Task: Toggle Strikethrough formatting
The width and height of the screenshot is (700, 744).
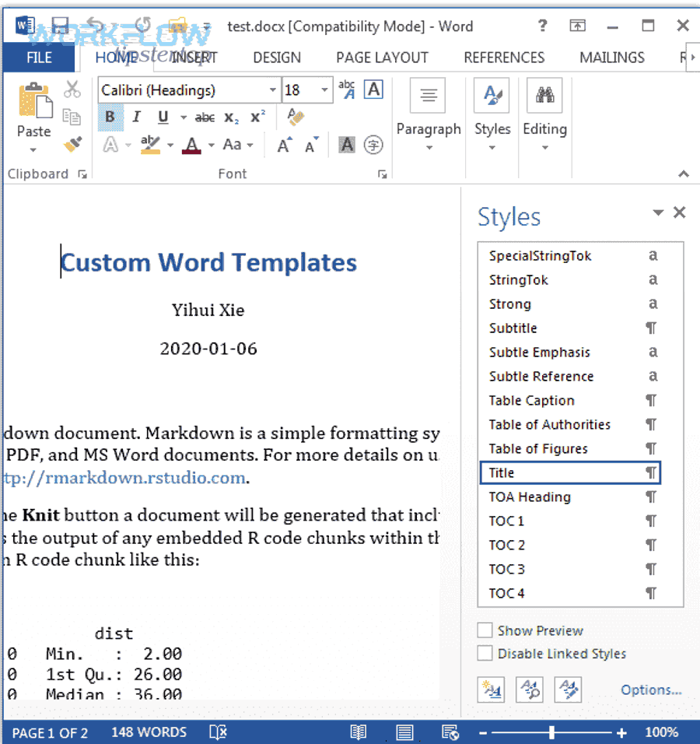Action: pyautogui.click(x=205, y=118)
